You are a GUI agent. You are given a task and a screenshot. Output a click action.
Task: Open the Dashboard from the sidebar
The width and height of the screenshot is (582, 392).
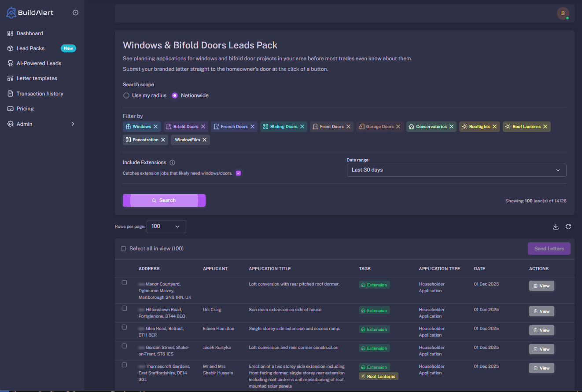point(29,33)
